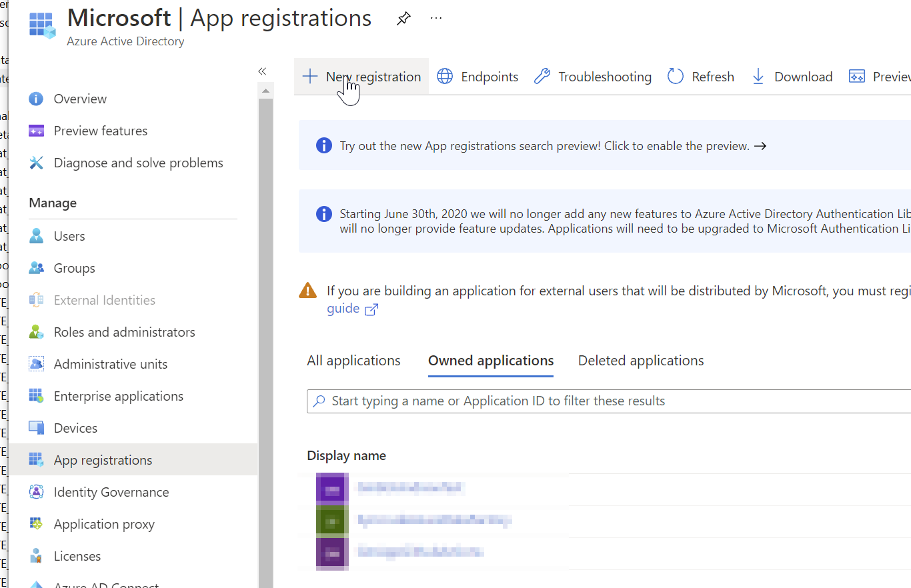This screenshot has height=588, width=911.
Task: Open the ellipsis more options menu
Action: coord(436,18)
